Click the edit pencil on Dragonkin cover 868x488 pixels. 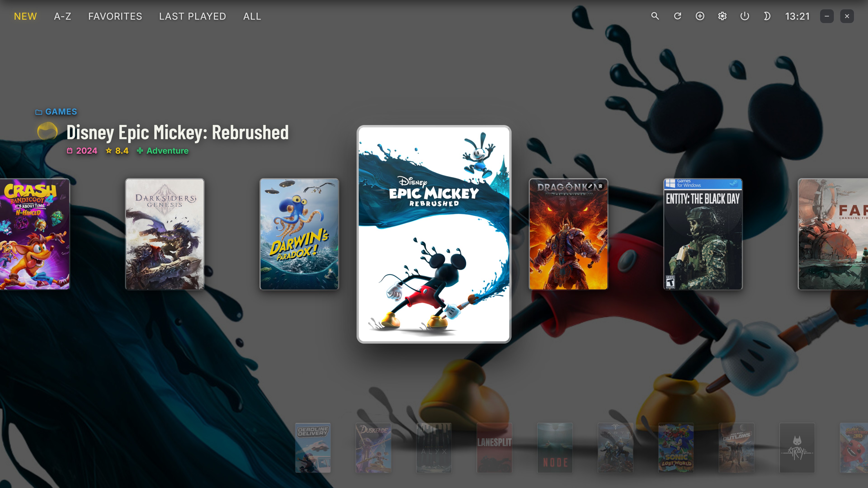[590, 186]
